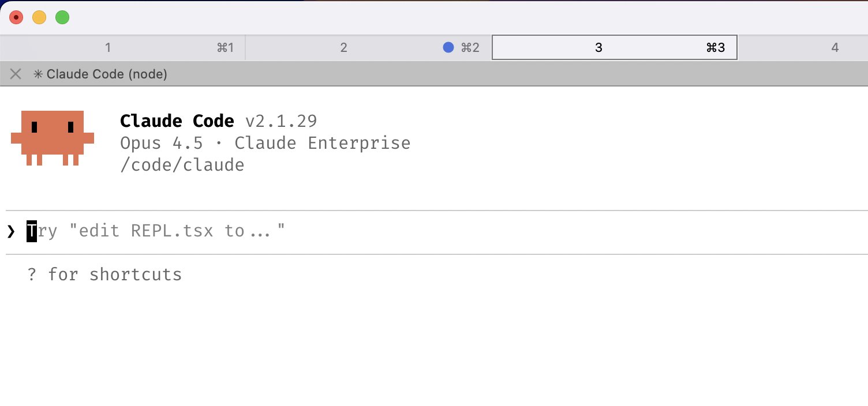Open terminal tab 4

[835, 47]
